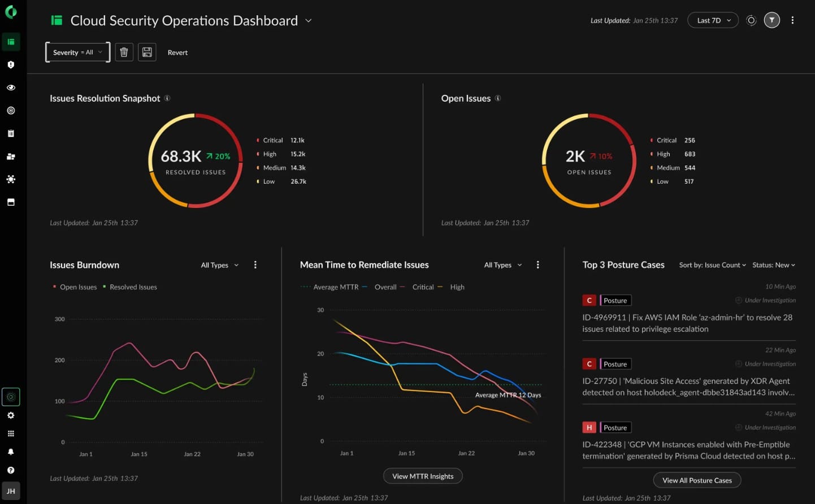815x504 pixels.
Task: Open the apps grid icon in sidebar
Action: pos(11,434)
